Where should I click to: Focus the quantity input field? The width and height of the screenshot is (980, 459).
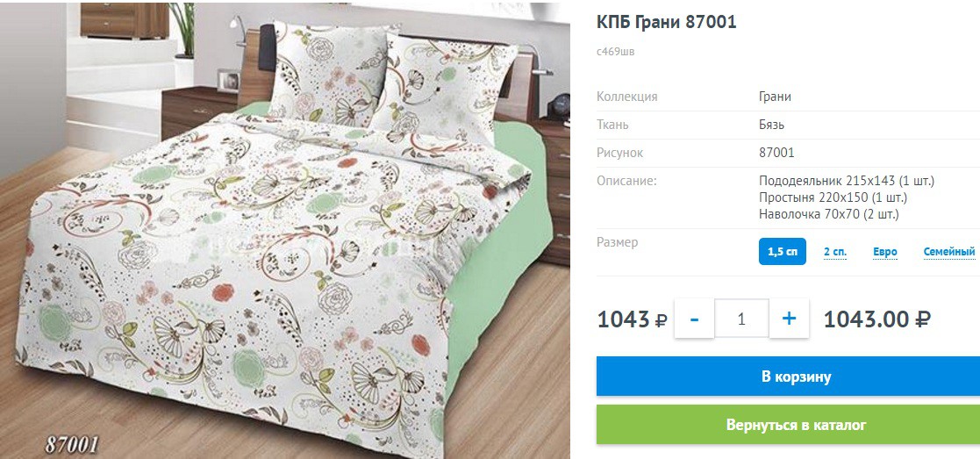(x=741, y=319)
